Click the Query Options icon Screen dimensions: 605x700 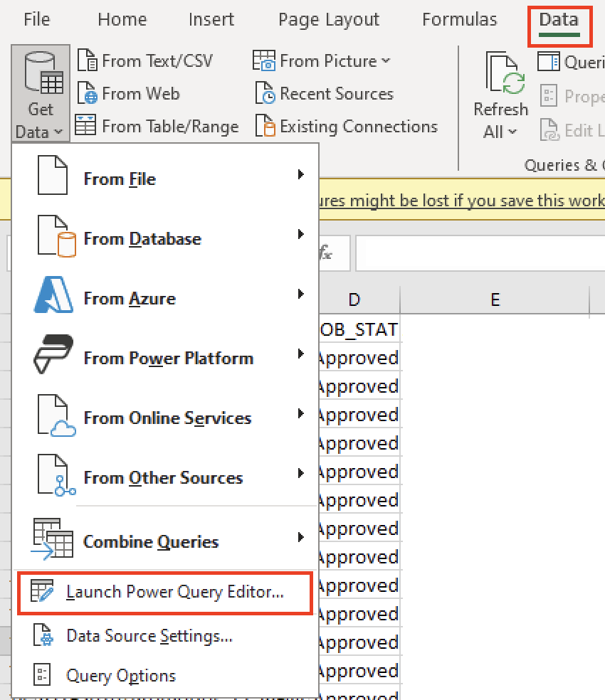[x=42, y=674]
